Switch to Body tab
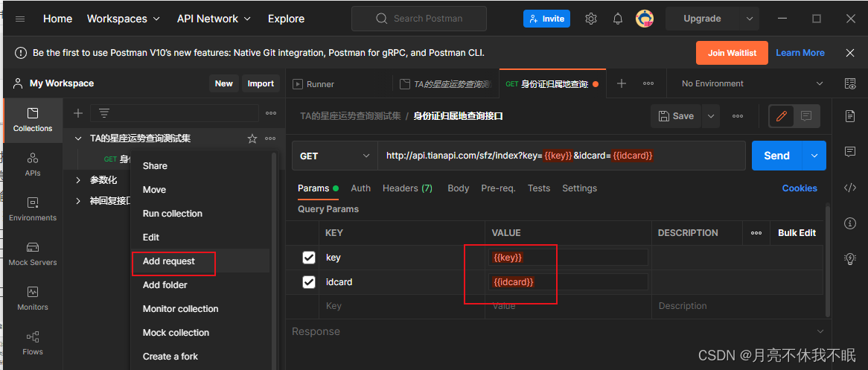This screenshot has height=370, width=868. click(x=459, y=188)
